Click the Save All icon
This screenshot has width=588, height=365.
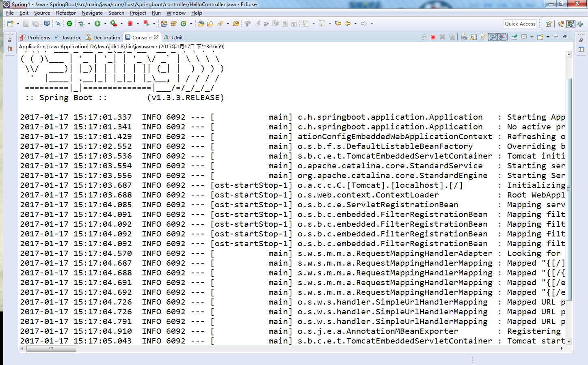coord(36,24)
